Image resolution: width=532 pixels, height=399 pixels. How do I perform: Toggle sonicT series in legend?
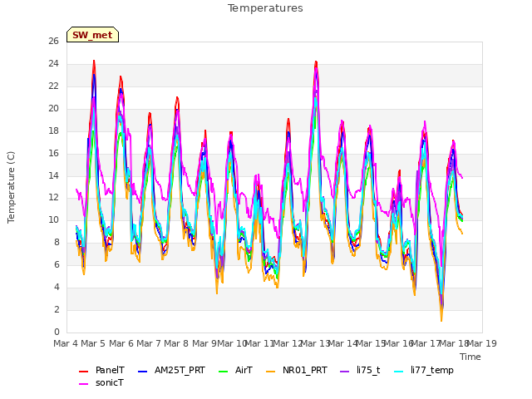pos(101,382)
